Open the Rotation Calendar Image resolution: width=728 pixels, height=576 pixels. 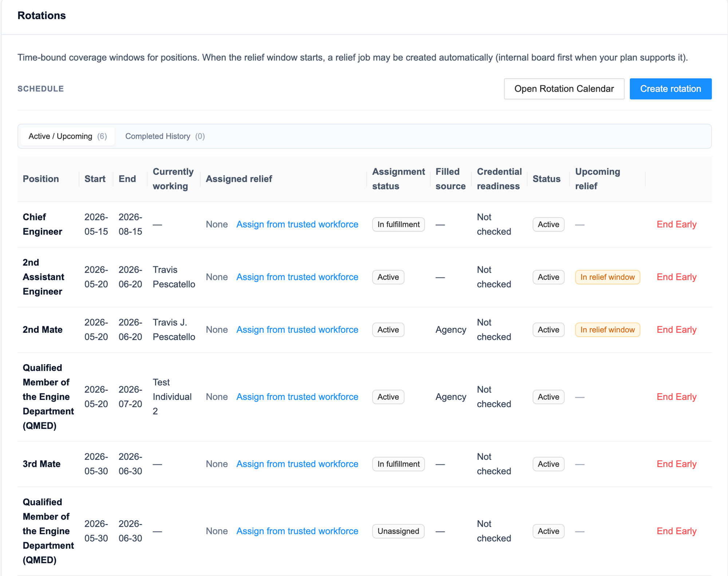pyautogui.click(x=564, y=89)
